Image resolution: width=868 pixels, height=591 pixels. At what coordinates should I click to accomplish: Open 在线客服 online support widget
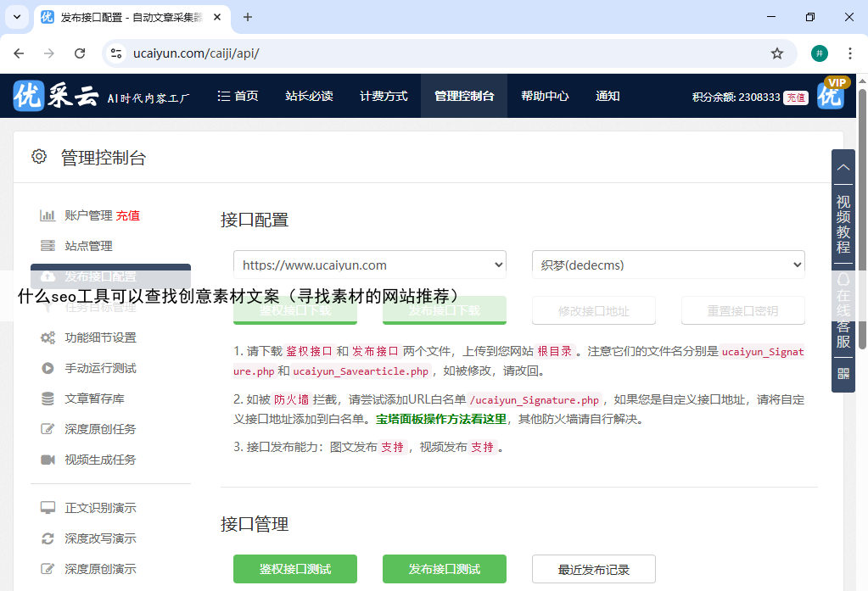(843, 310)
